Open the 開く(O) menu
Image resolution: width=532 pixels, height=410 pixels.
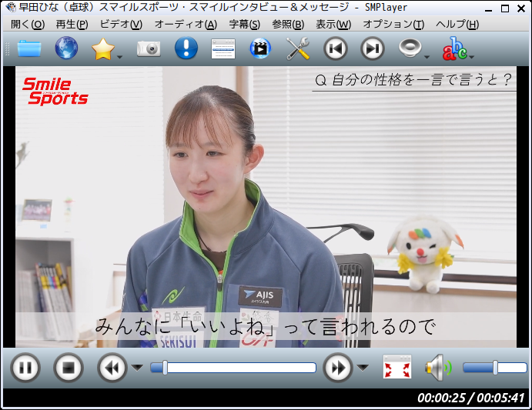tap(28, 24)
